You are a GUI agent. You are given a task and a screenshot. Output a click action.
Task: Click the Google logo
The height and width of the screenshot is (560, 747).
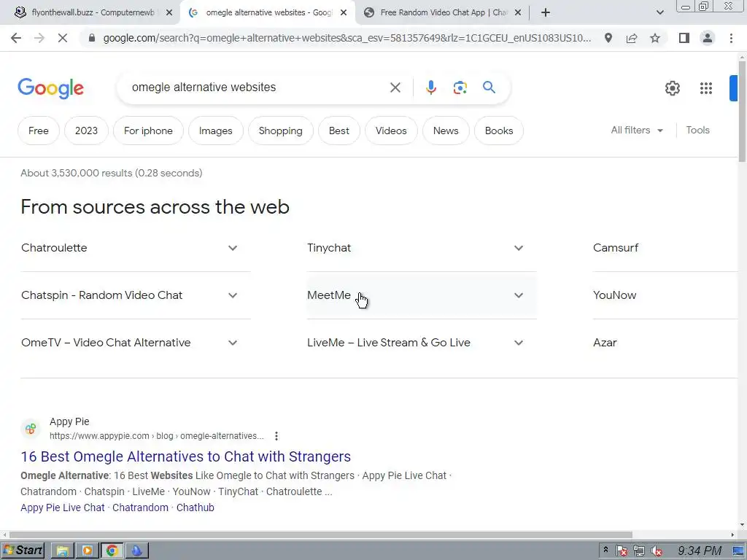50,88
